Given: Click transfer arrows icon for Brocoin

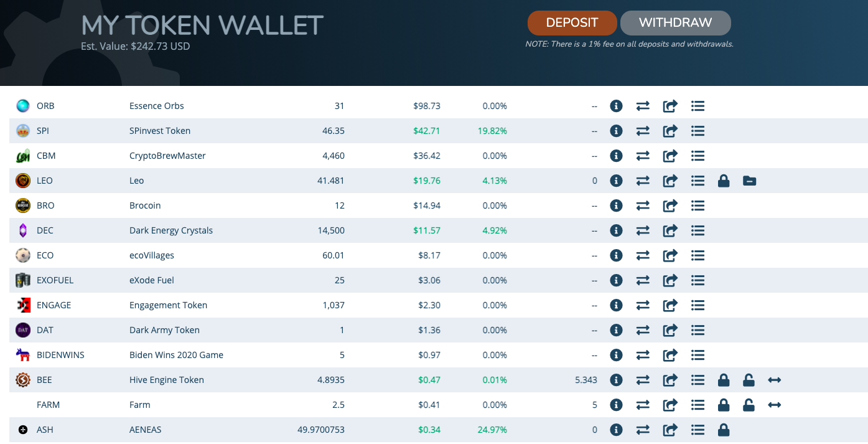Looking at the screenshot, I should click(643, 205).
